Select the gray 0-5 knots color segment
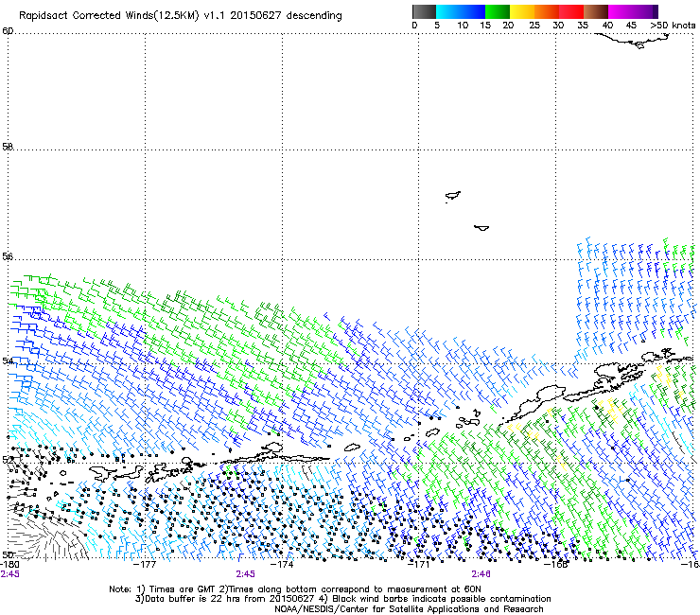Viewport: 700px width, 615px height. [424, 11]
